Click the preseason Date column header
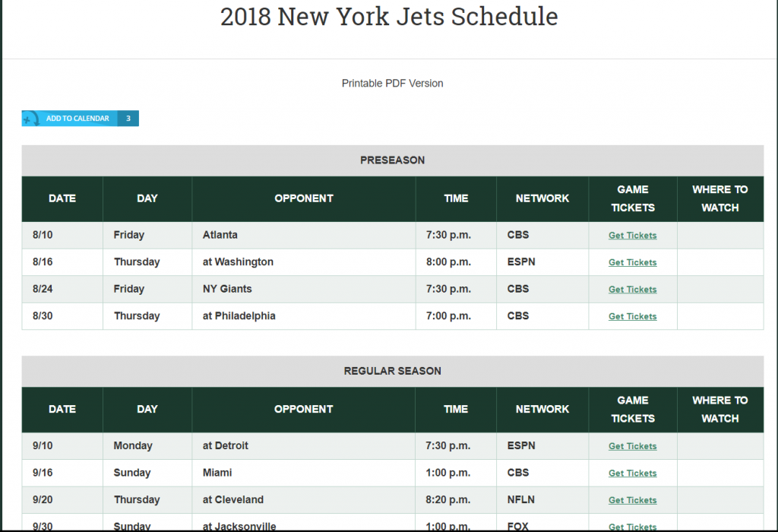Viewport: 778px width, 532px height. [x=62, y=198]
